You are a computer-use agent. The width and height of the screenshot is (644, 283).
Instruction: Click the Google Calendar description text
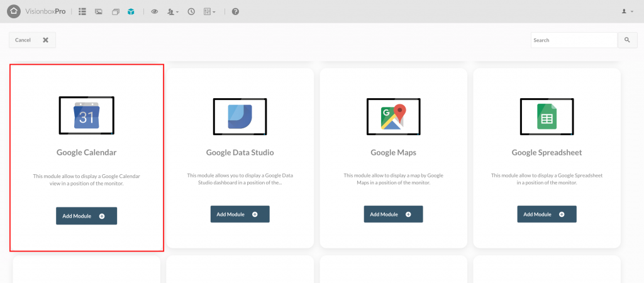86,180
